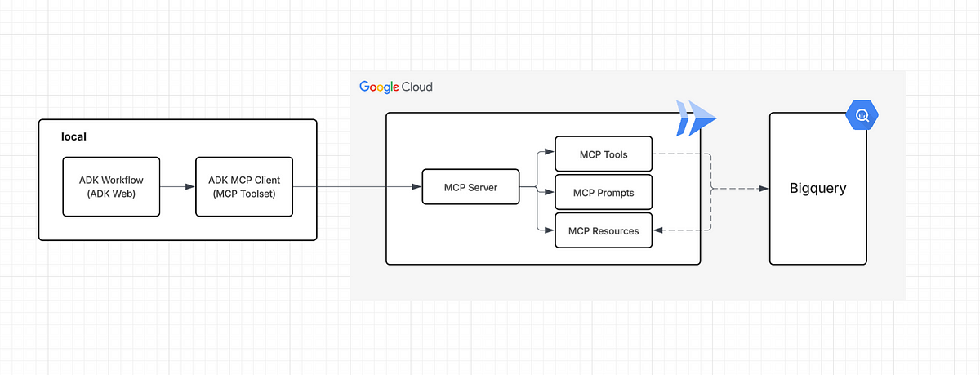Click the Cloud Run chevron icon
This screenshot has height=375, width=980.
(x=696, y=118)
